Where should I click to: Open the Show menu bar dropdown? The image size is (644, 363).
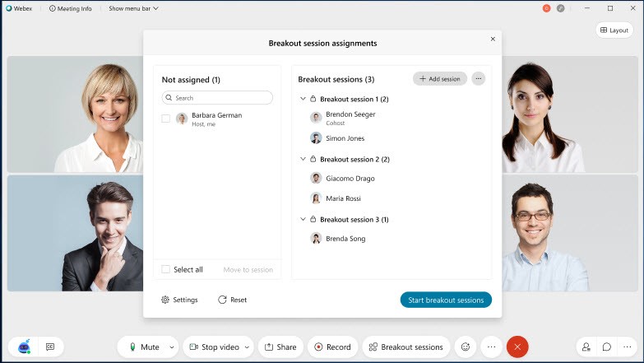click(x=133, y=8)
